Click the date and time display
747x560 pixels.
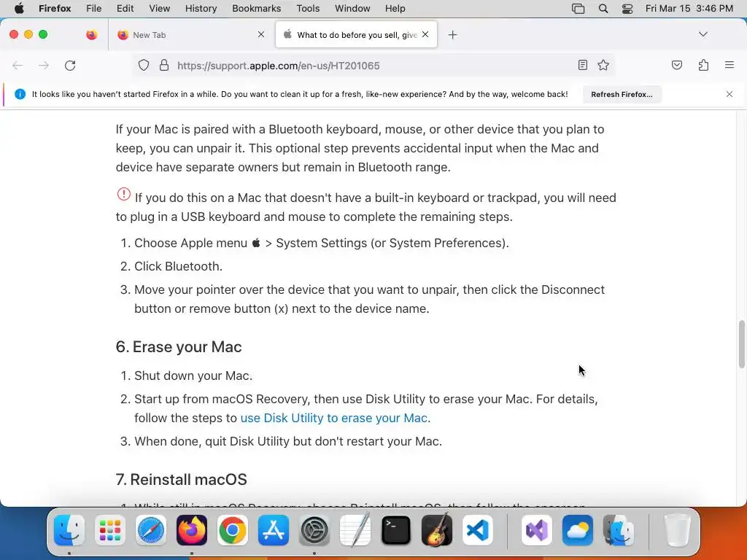(689, 9)
